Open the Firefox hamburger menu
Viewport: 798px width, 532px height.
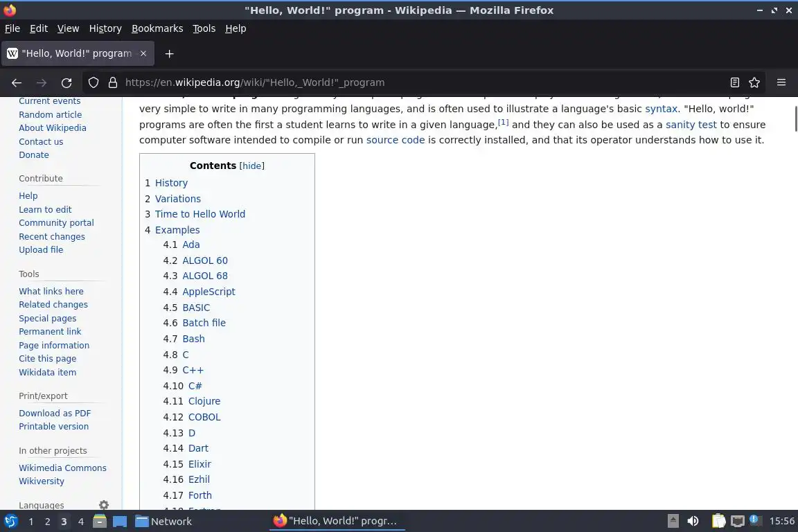[x=781, y=82]
